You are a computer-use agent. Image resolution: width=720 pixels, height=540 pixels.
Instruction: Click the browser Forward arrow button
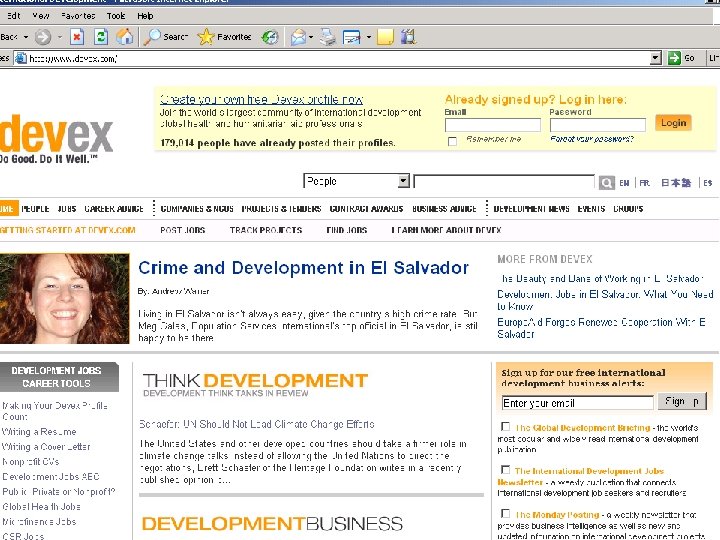(43, 37)
